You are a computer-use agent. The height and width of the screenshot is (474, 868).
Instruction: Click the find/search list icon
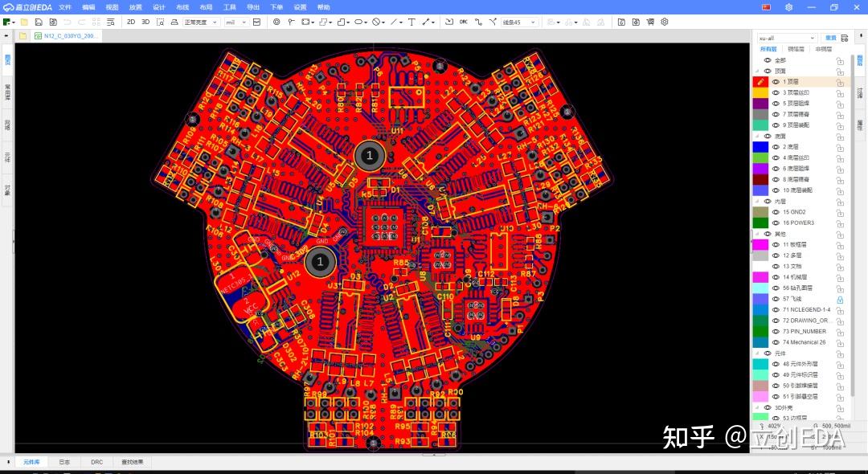[111, 22]
